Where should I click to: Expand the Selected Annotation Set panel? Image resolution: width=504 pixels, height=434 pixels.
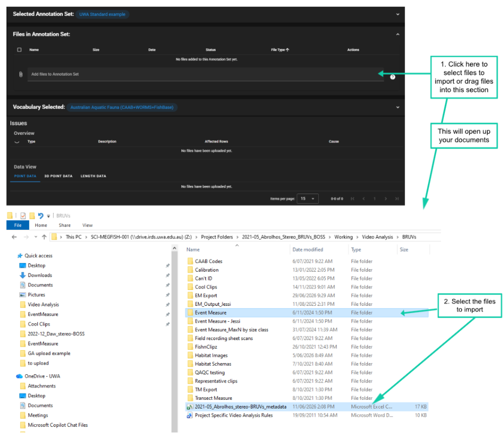[x=397, y=14]
